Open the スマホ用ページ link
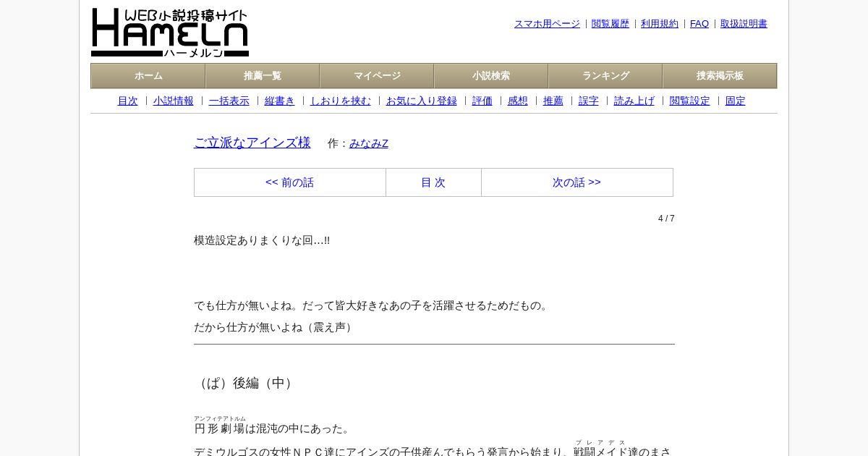This screenshot has width=868, height=456. 547,24
